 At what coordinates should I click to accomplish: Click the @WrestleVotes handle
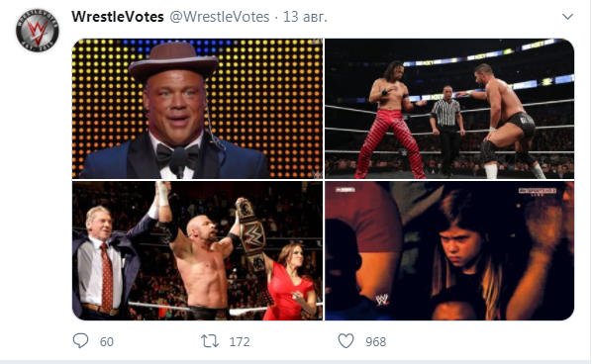coord(220,17)
